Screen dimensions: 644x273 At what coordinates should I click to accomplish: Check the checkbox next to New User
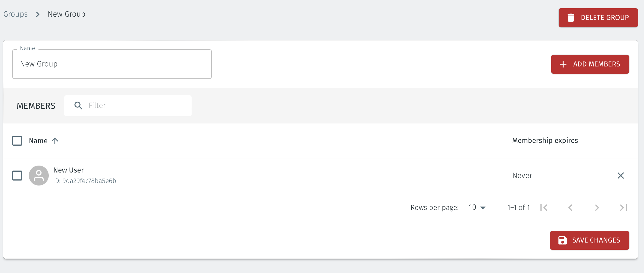coord(17,175)
